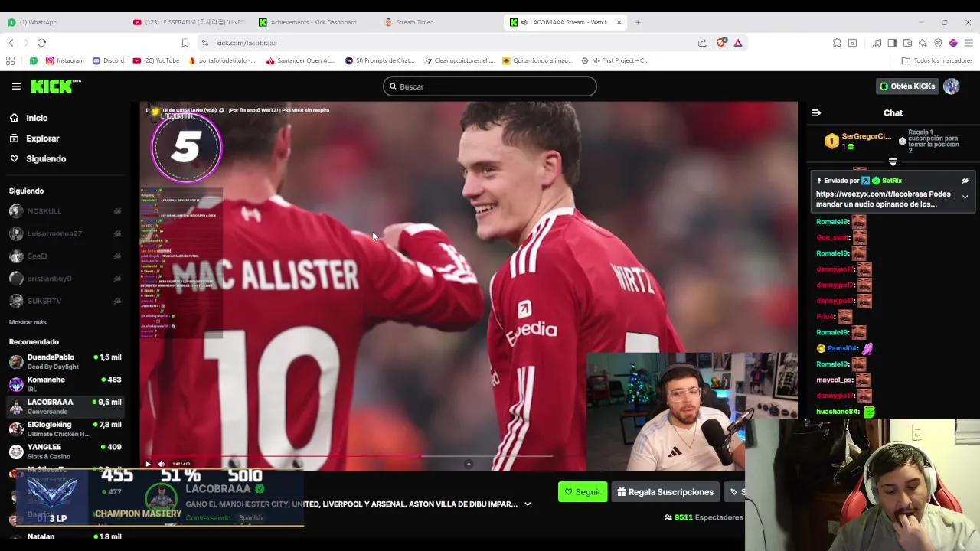Go back in browser history
Screen dimensions: 980x551
(11, 43)
